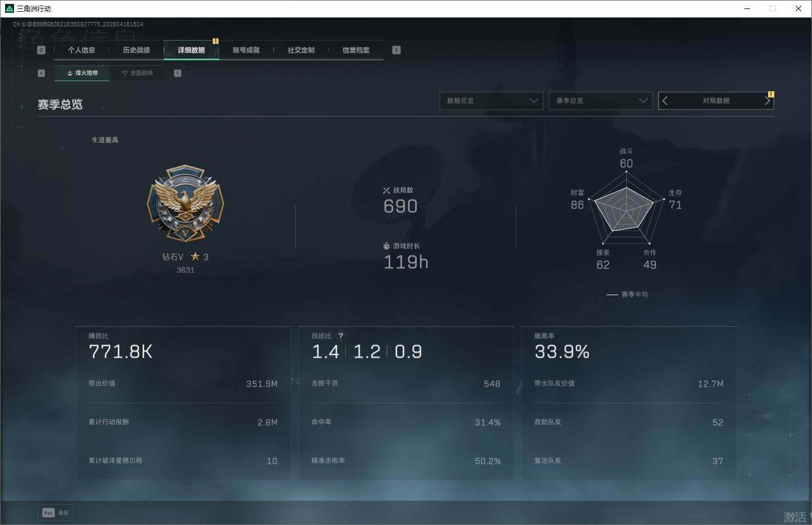This screenshot has width=812, height=525.
Task: Open the 赛季总览 dropdown
Action: pos(600,101)
